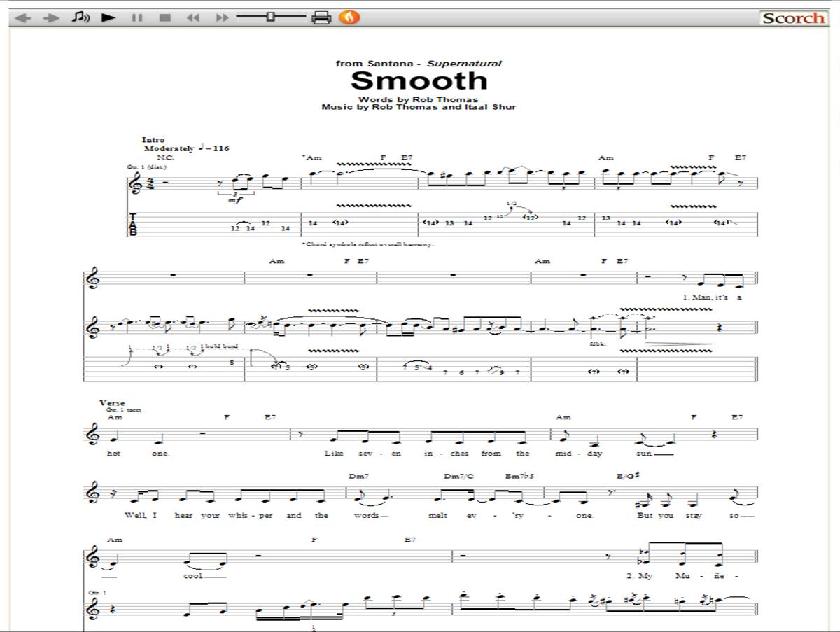Click the back arrow in the Scorch toolbar

point(23,17)
